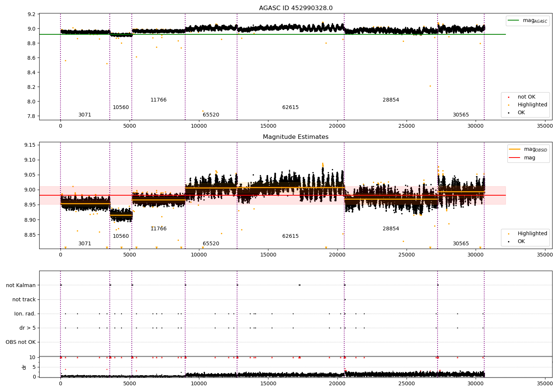Viewport: 560px width, 392px height.
Task: Click OBSID label 62615 in the middle plot
Action: coord(290,236)
